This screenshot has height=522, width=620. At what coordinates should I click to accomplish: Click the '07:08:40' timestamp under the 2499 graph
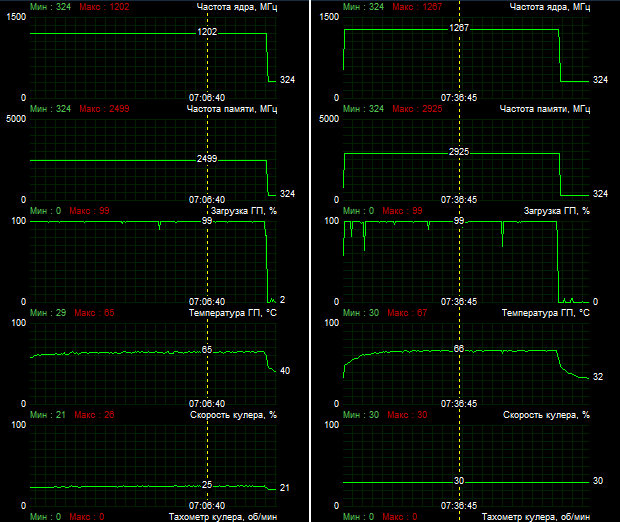pos(207,200)
